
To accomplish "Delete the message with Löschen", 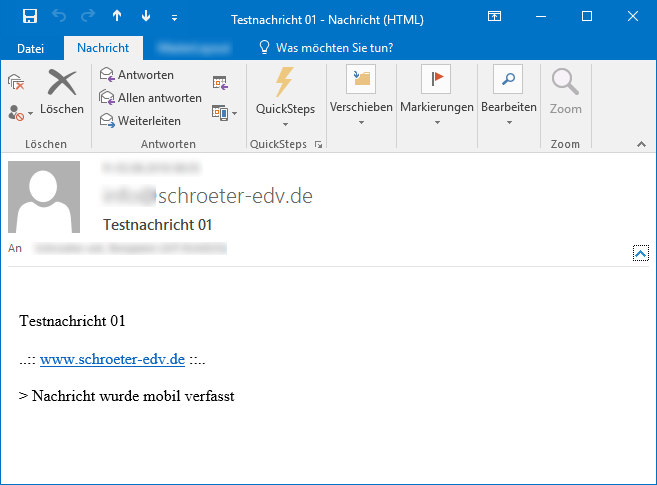I will click(62, 92).
